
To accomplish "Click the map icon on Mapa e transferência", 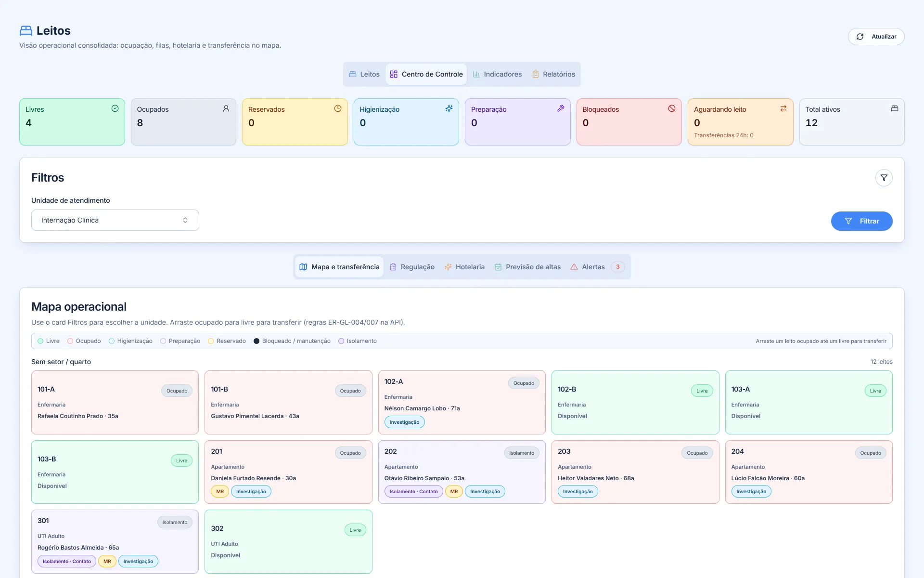I will (303, 267).
